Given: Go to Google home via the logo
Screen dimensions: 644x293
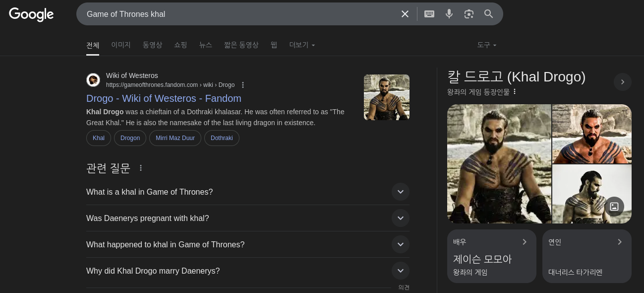Looking at the screenshot, I should pyautogui.click(x=31, y=14).
